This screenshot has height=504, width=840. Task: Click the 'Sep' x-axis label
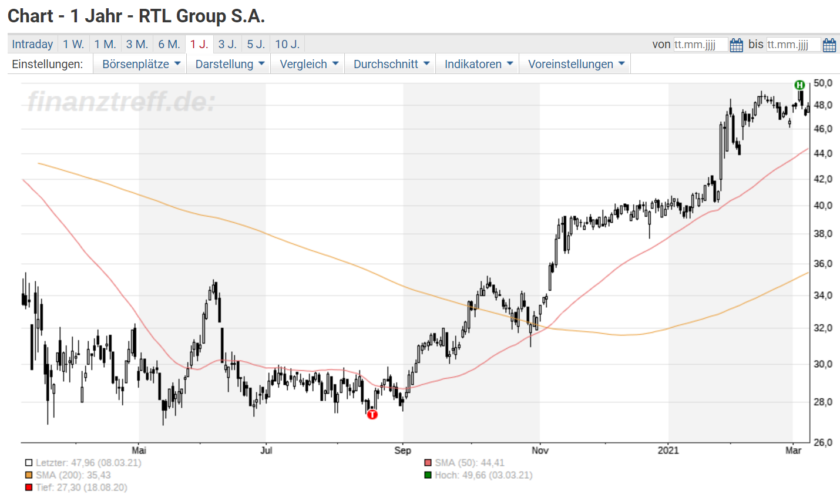403,451
